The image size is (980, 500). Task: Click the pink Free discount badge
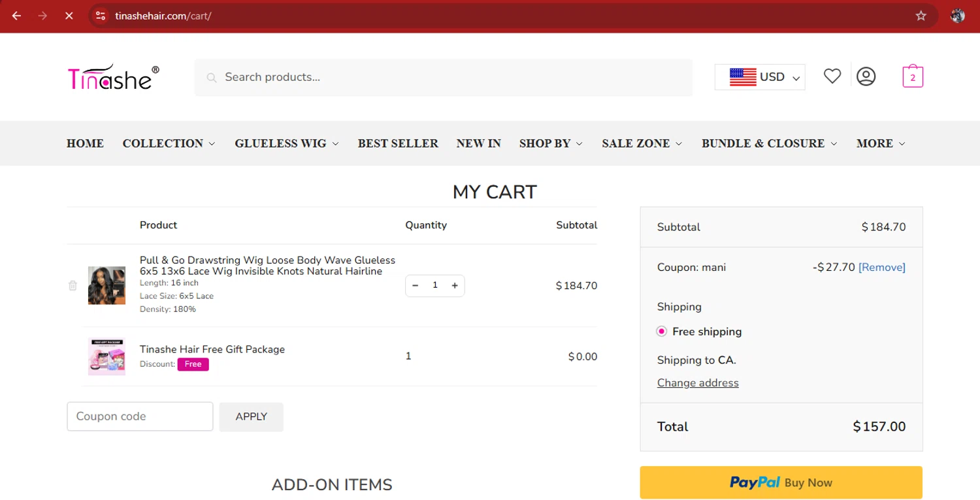[x=193, y=364]
